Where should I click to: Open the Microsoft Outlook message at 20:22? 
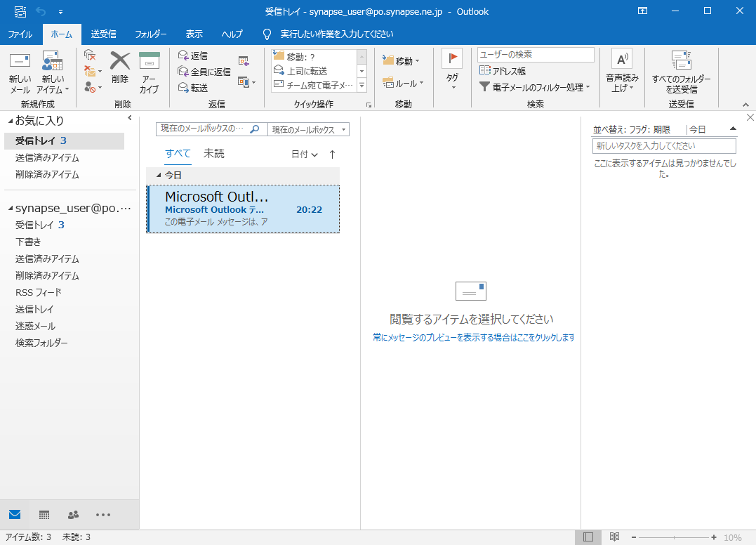pyautogui.click(x=244, y=209)
